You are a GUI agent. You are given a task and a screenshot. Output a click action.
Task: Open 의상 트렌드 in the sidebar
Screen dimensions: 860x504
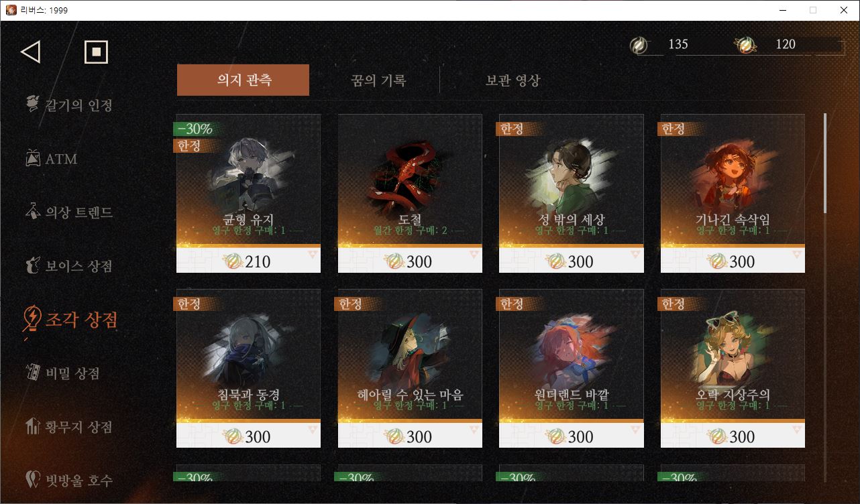point(68,212)
